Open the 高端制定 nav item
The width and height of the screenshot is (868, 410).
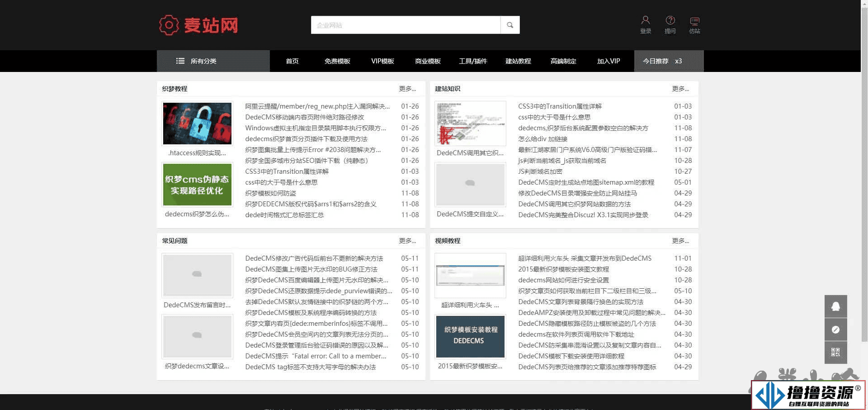click(563, 61)
